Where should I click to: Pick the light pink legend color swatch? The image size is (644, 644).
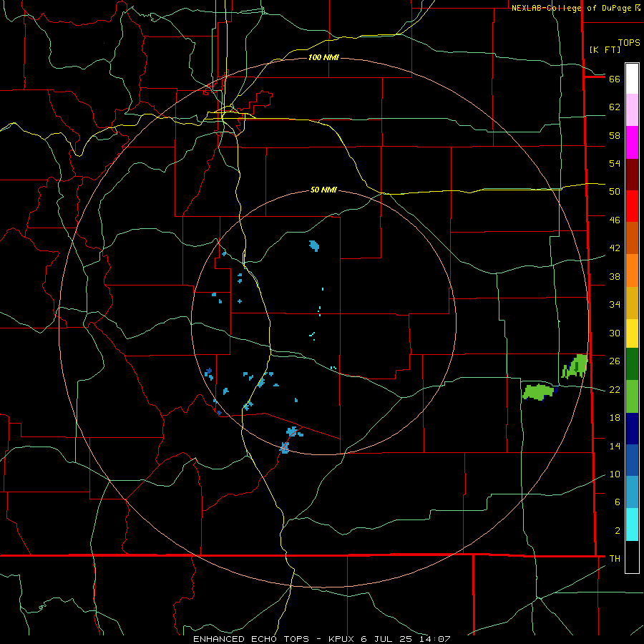point(632,110)
